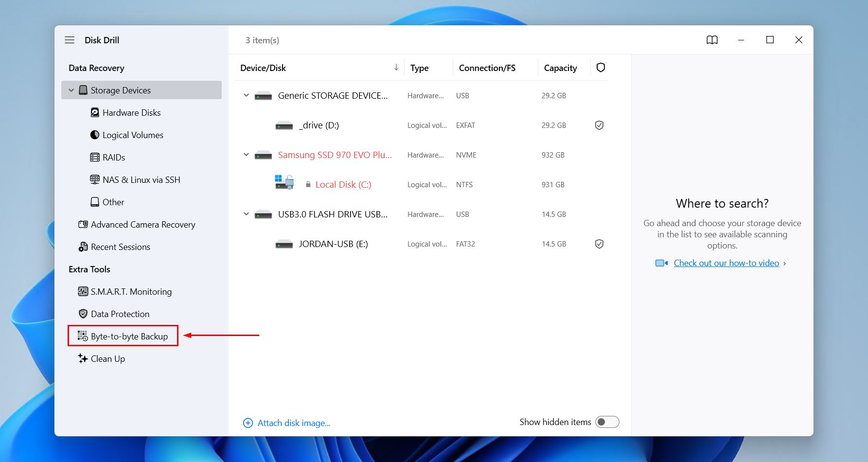This screenshot has width=868, height=462.
Task: Click the shield icon beside JORDAN-USB (E:)
Action: click(599, 244)
